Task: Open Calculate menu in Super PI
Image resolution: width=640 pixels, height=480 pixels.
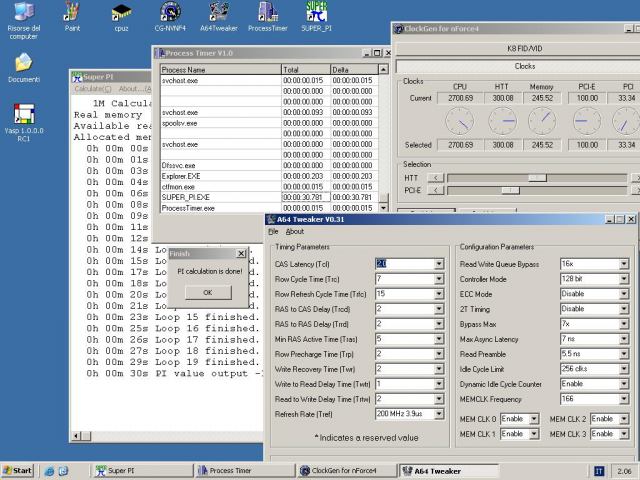Action: 93,89
